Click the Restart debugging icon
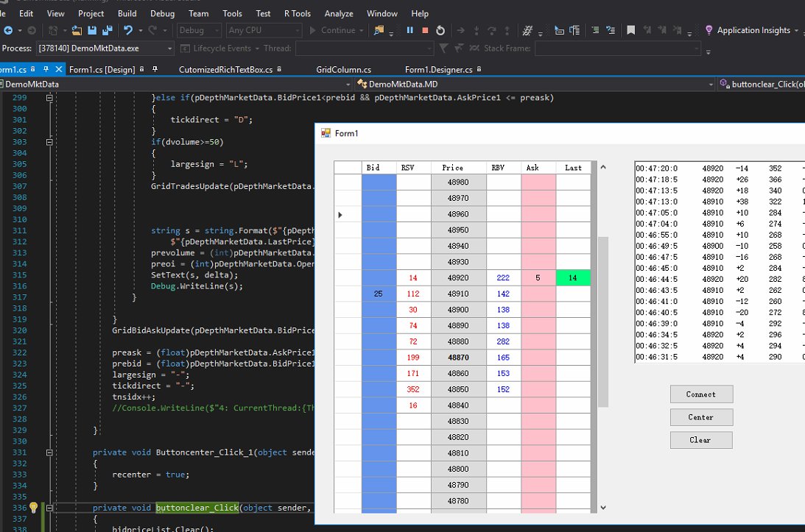The height and width of the screenshot is (532, 805). 440,31
